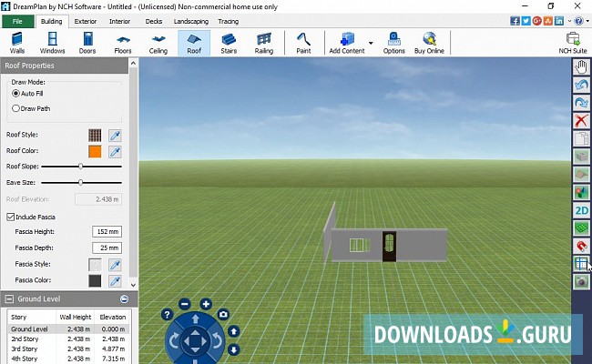
Task: Select the Windows tool
Action: 52,43
